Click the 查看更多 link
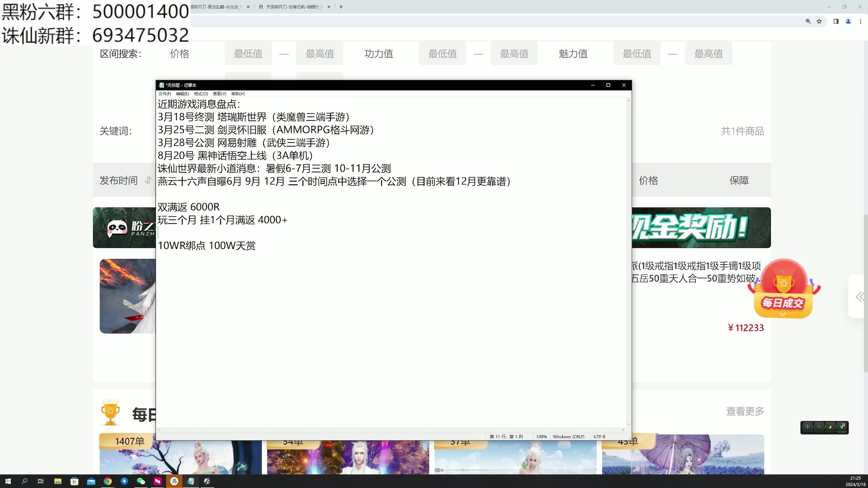Viewport: 868px width, 488px height. (x=745, y=411)
